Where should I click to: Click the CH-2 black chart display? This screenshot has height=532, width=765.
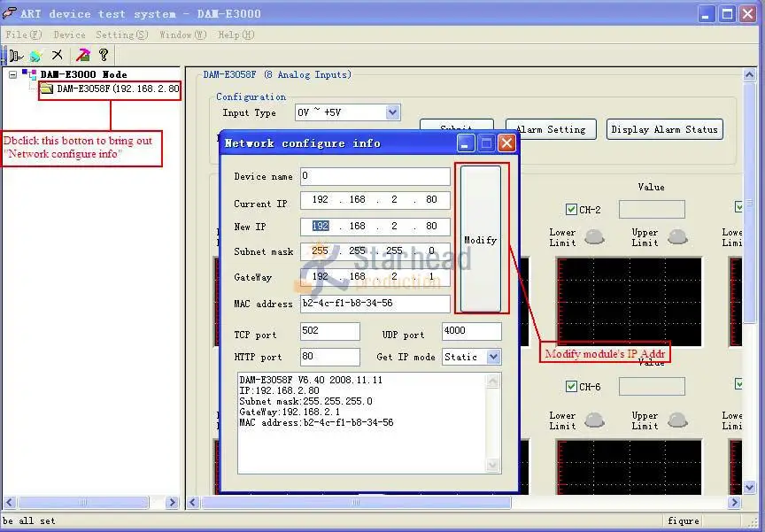tap(629, 301)
